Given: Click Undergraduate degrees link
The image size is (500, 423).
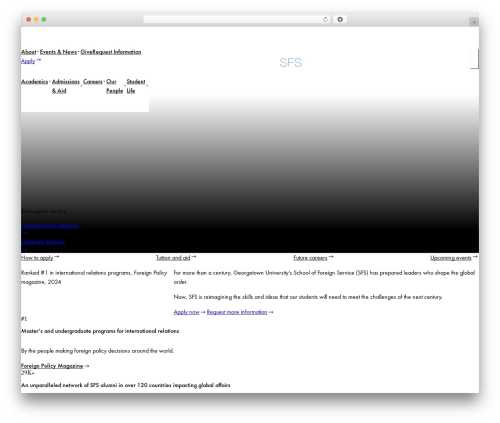Looking at the screenshot, I should coord(50,226).
